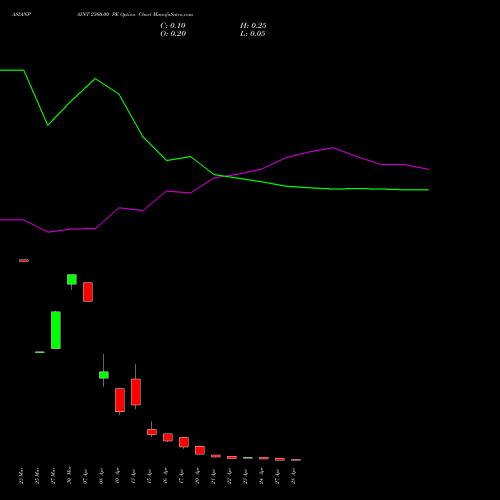Click the tall green candle above 27 Mar
This screenshot has height=500, width=500.
pyautogui.click(x=56, y=330)
